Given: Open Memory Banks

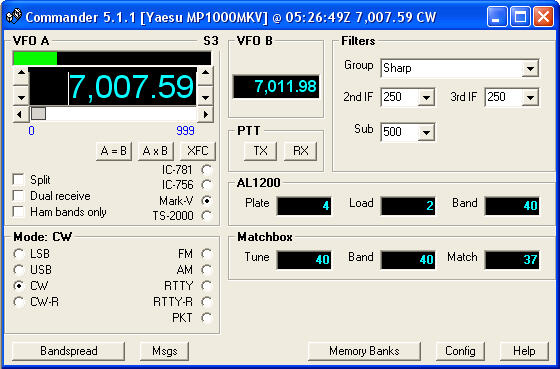Looking at the screenshot, I should tap(364, 351).
